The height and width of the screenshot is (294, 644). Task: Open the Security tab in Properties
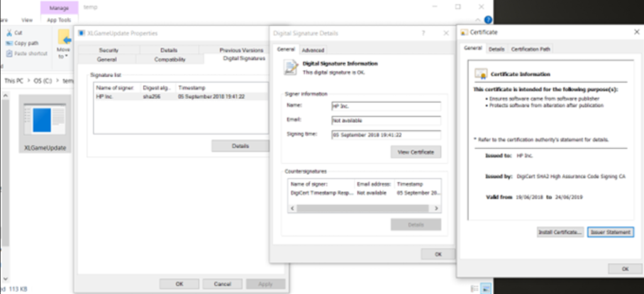(108, 50)
